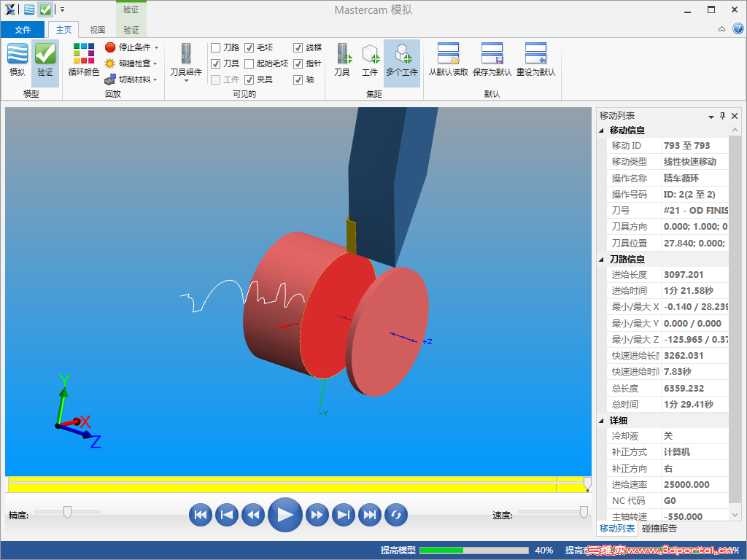The image size is (747, 560).
Task: Collapse the 刀路信息 section
Action: (602, 260)
